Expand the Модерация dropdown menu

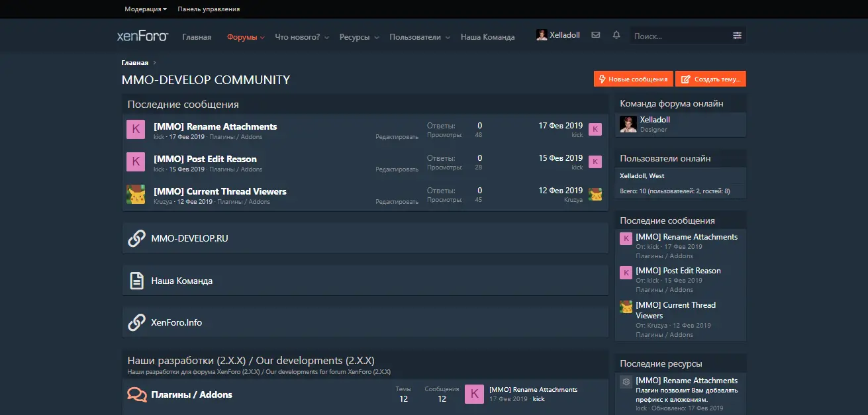click(146, 9)
